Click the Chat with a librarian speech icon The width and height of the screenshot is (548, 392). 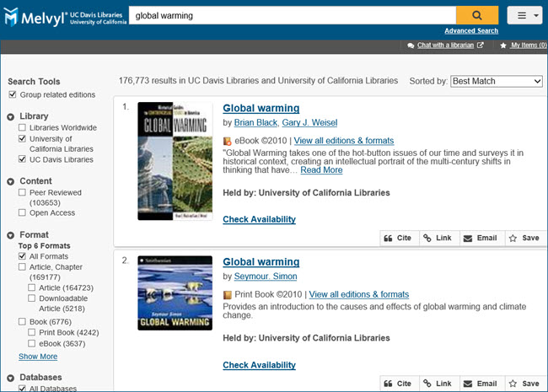pyautogui.click(x=411, y=46)
